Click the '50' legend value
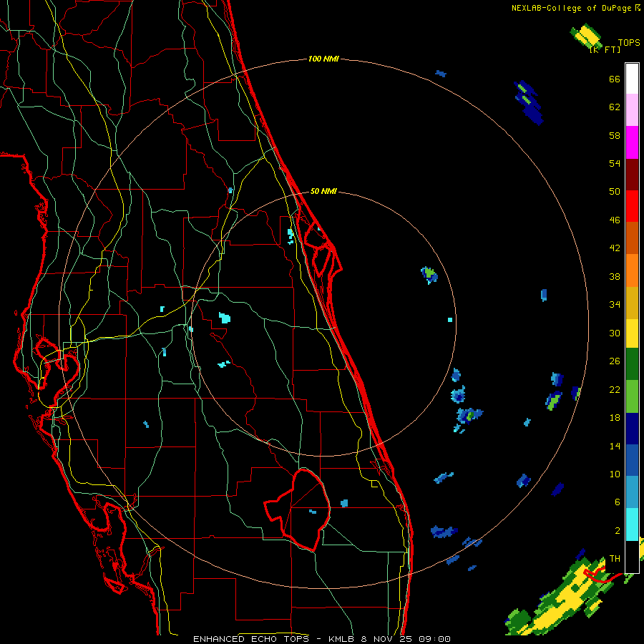 615,191
